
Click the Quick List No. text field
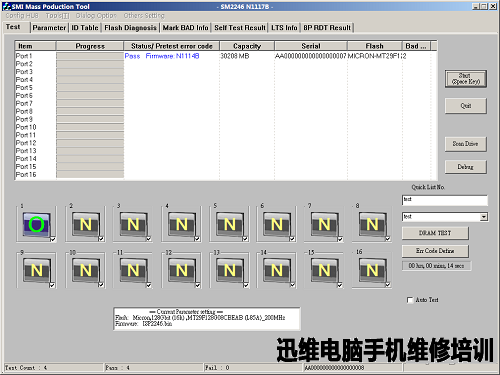point(445,200)
